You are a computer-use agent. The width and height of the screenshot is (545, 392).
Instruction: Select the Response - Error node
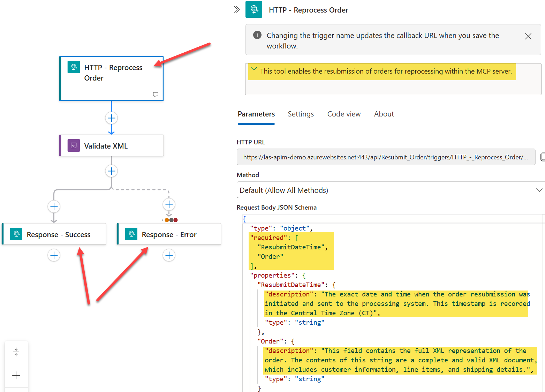coord(169,234)
